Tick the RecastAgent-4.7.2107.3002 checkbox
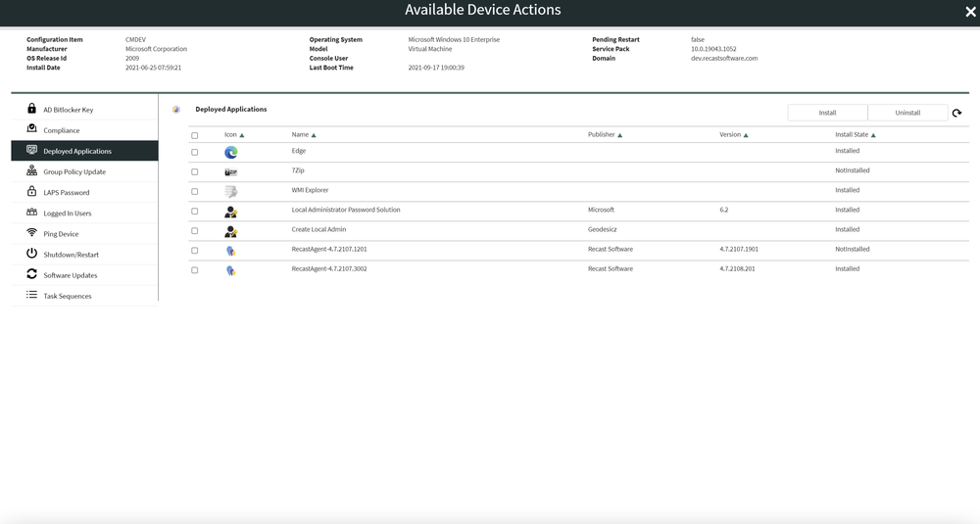980x524 pixels. pos(194,270)
